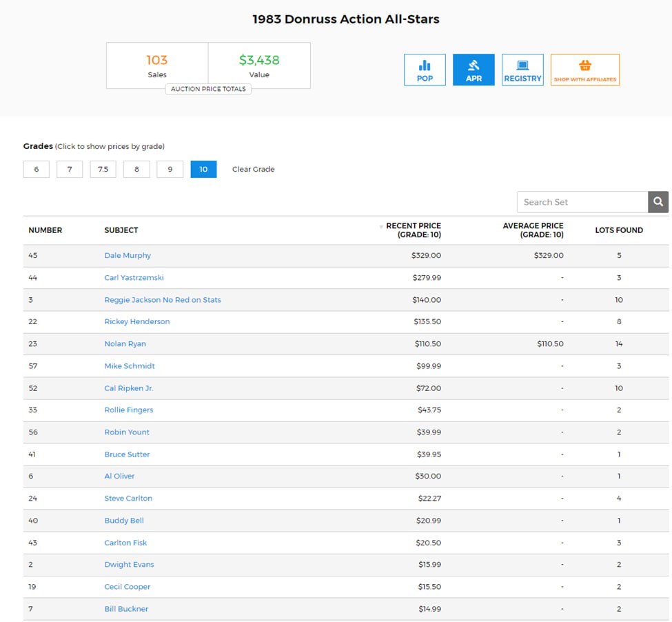This screenshot has width=672, height=622.
Task: Sort by the Subject column header
Action: tap(121, 230)
